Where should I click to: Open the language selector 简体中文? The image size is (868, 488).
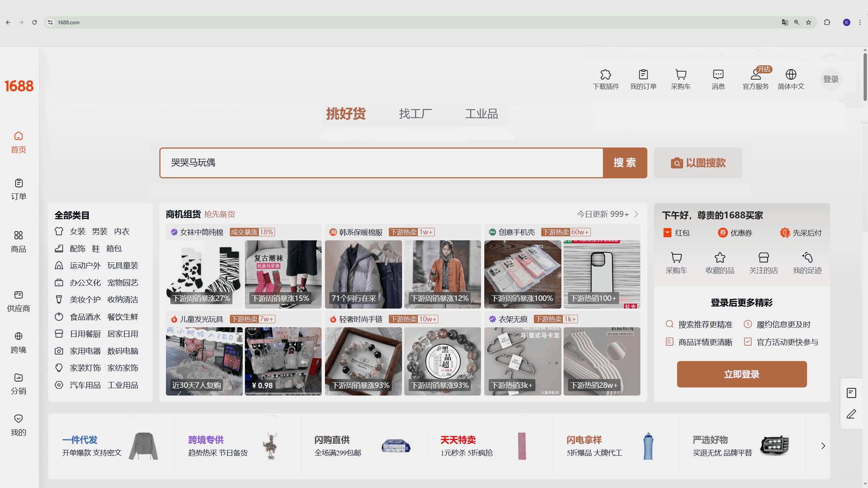point(791,79)
